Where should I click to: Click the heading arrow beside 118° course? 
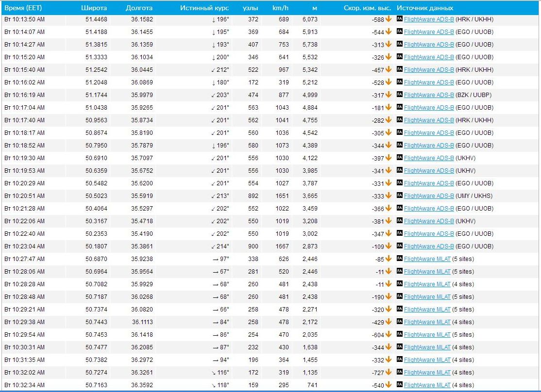tap(214, 385)
